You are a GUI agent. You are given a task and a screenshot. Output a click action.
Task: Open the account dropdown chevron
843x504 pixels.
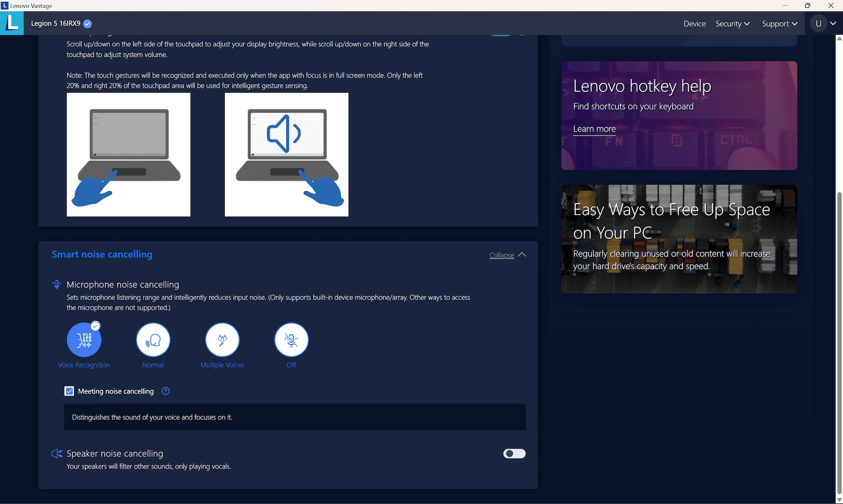[x=833, y=24]
